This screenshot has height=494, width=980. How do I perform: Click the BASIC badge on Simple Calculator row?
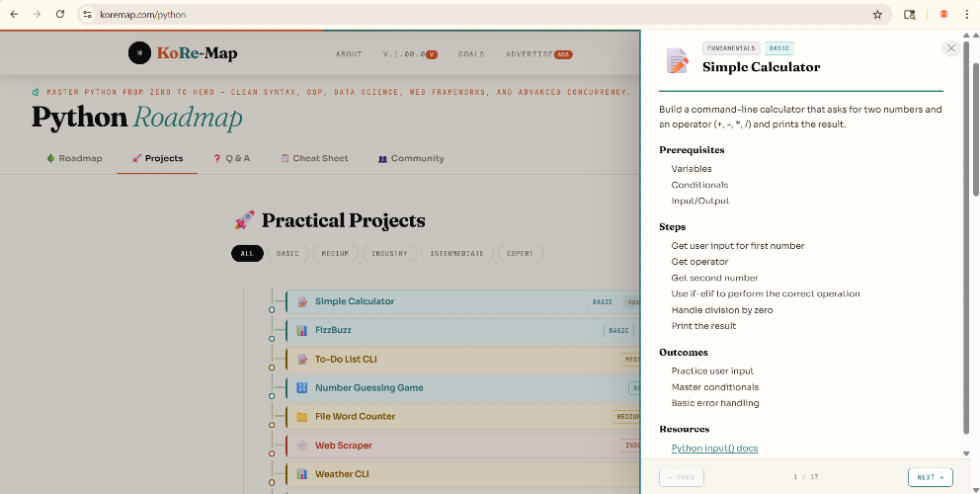coord(603,302)
